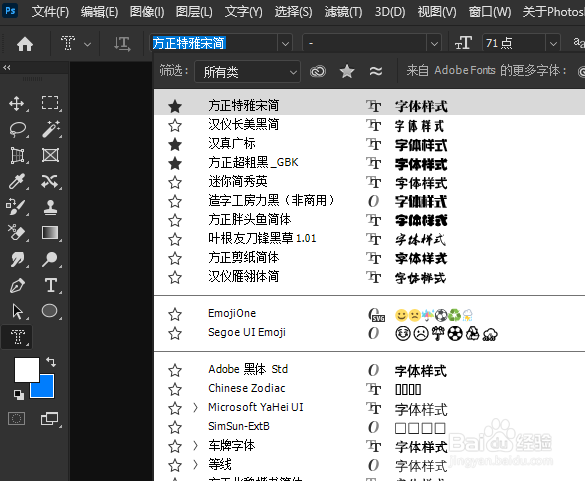Open the 文件(F) menu
Screen dimensions: 585x481
pos(50,12)
